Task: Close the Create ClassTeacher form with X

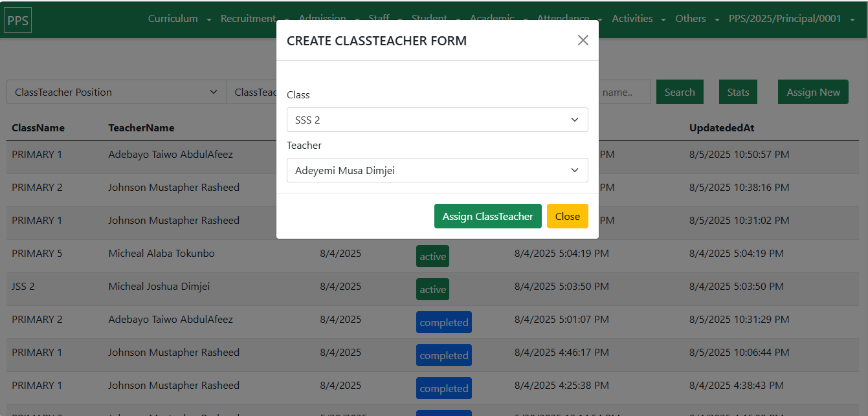Action: tap(583, 40)
